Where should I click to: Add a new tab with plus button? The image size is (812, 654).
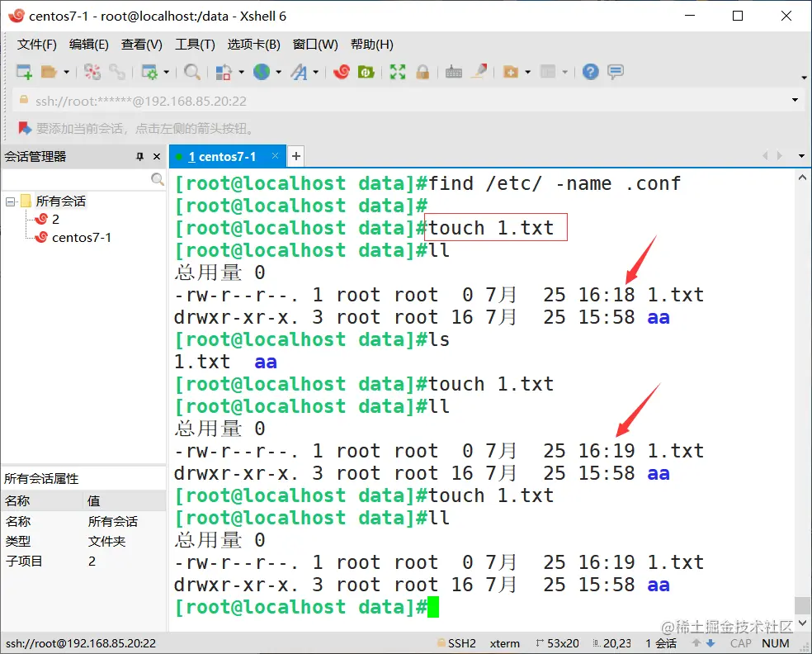(x=295, y=156)
